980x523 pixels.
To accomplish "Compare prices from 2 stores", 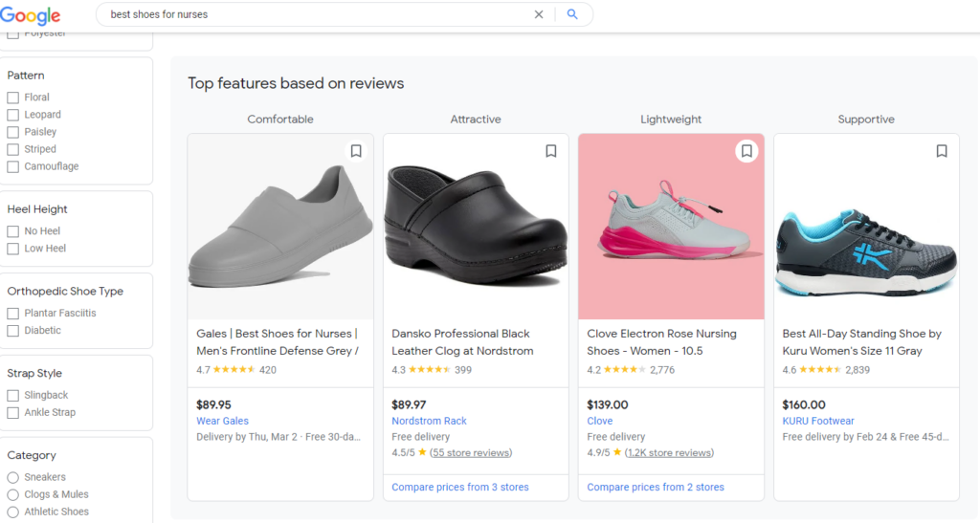I will click(x=656, y=487).
